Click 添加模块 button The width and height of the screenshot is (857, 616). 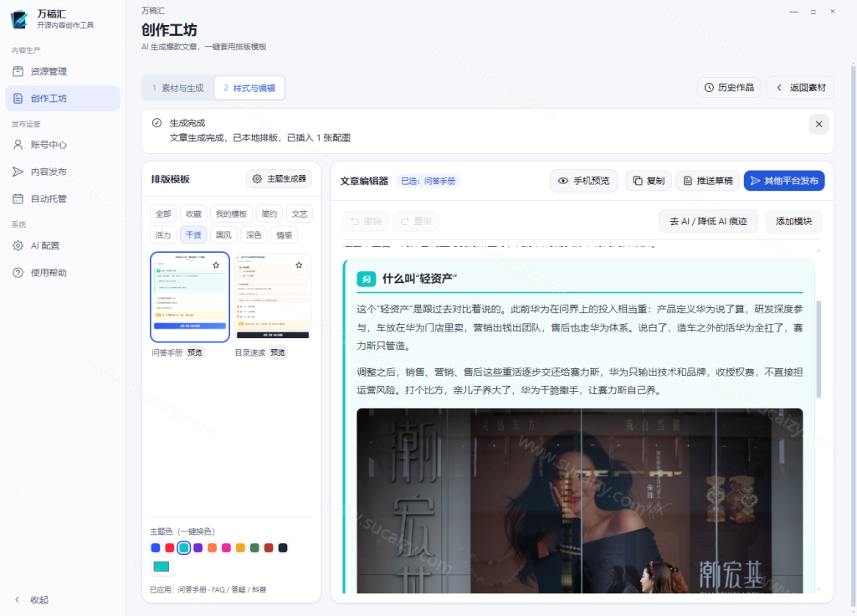(793, 221)
